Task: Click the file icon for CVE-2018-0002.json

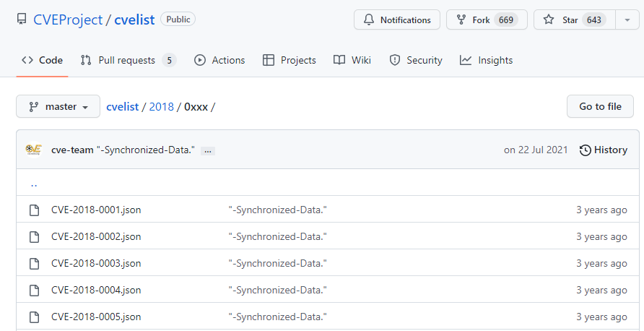Action: point(35,237)
